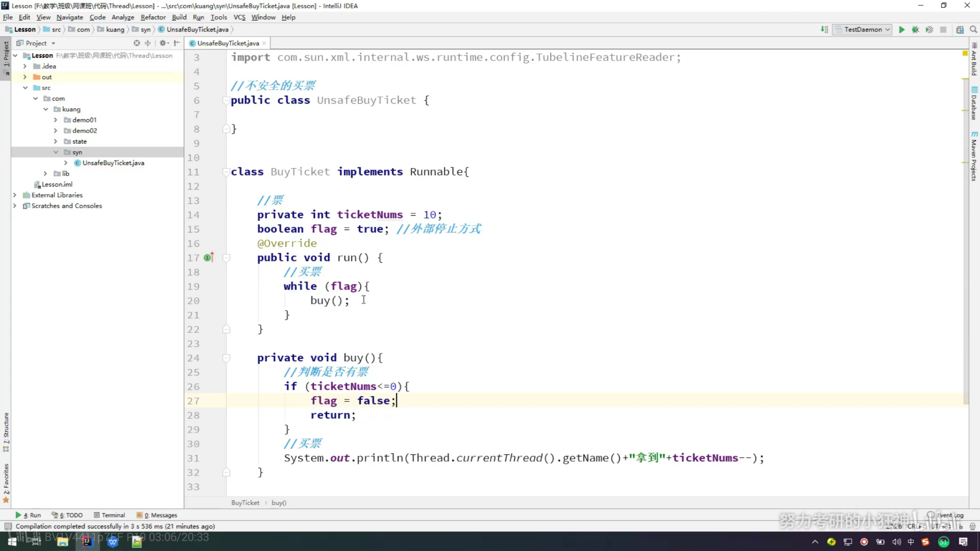Click the volume speaker tray icon
This screenshot has height=551, width=980.
(x=896, y=541)
